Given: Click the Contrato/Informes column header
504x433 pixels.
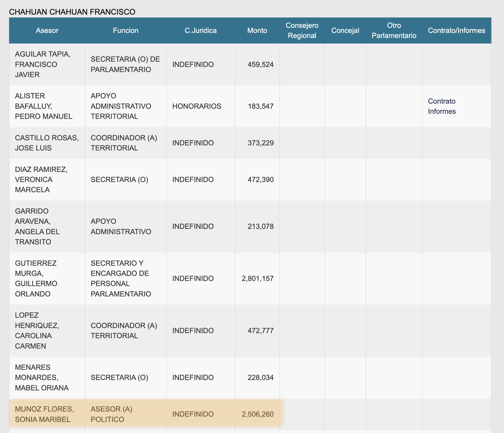Looking at the screenshot, I should click(456, 30).
